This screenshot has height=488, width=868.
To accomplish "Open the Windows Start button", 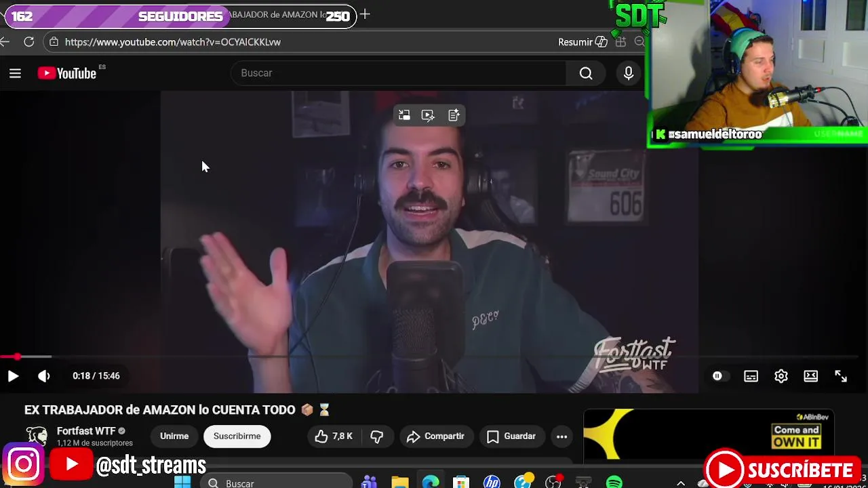I will 182,483.
